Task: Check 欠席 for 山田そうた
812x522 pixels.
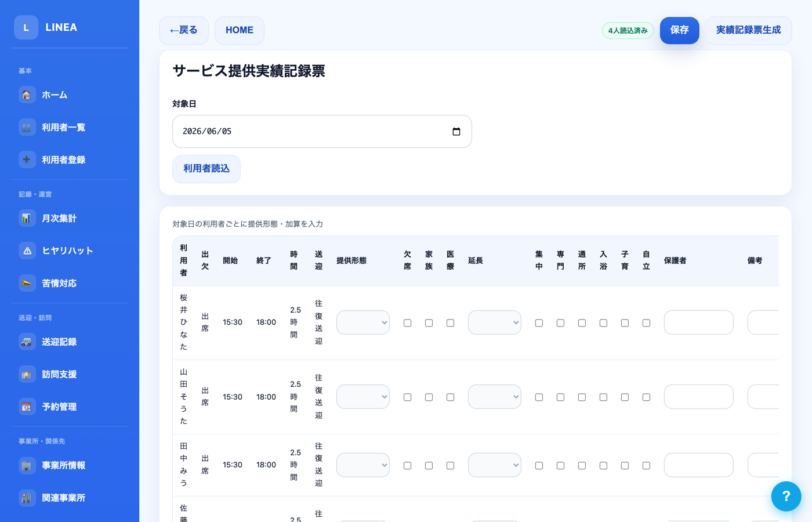Action: [407, 397]
